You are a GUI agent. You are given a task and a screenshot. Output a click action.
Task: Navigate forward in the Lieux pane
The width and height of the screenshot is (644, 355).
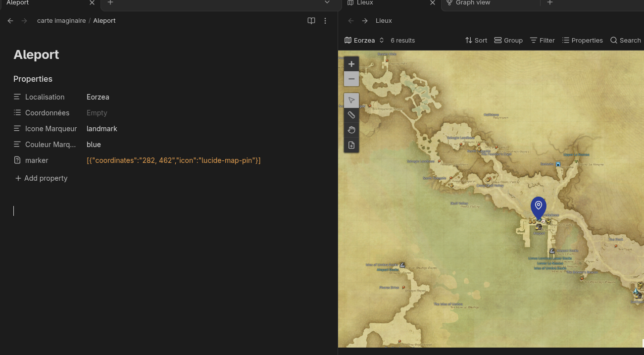365,21
